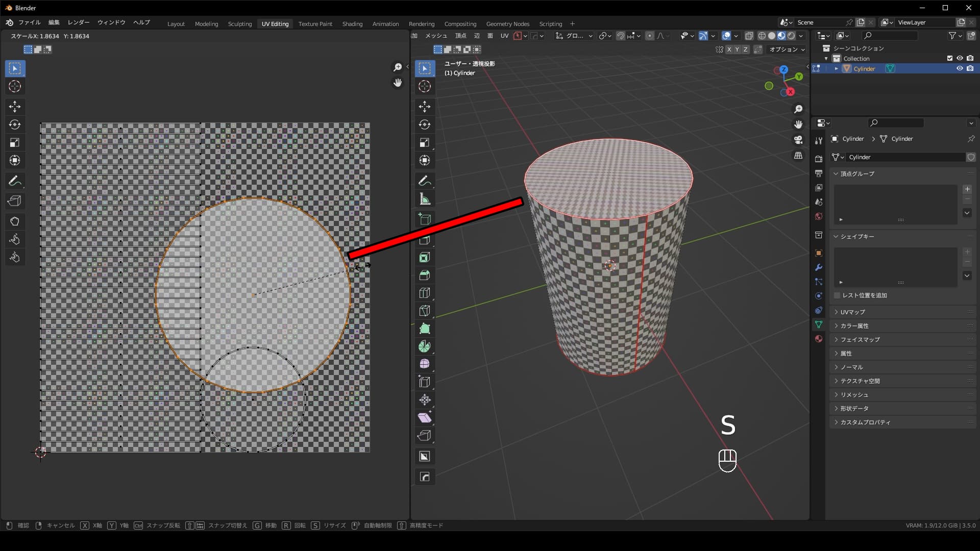Enable the レスト位置を追加 checkbox
Viewport: 980px width, 551px height.
pos(837,295)
